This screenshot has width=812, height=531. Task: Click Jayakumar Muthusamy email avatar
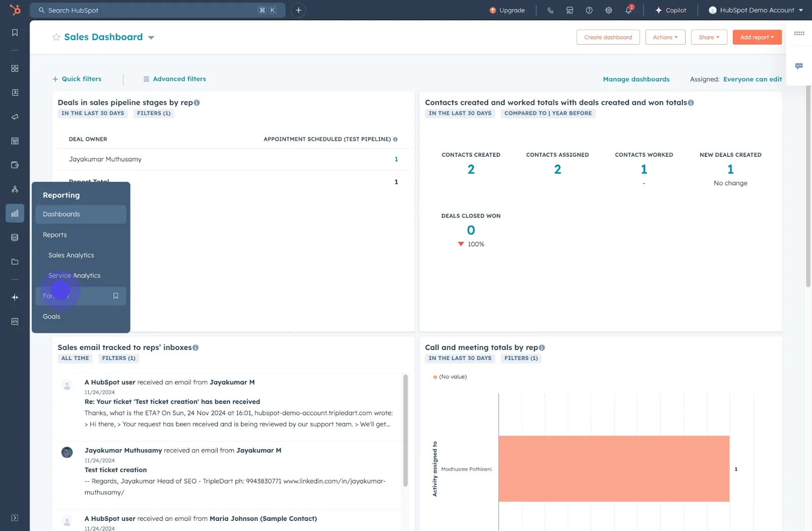(67, 452)
